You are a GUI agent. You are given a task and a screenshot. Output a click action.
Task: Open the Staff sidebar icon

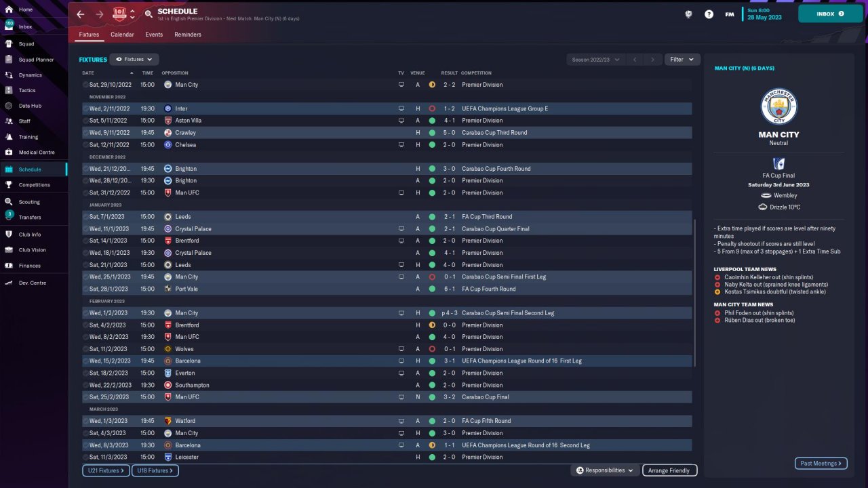9,121
